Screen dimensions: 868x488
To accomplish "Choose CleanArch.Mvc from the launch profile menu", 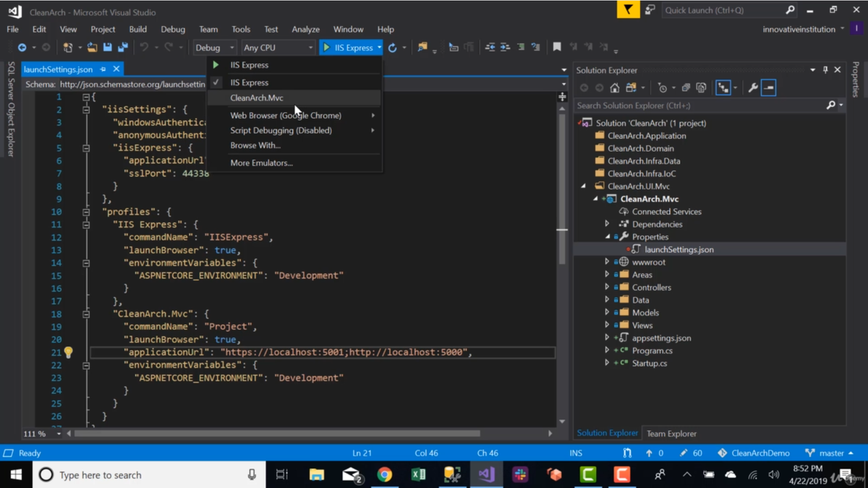I will (x=257, y=98).
